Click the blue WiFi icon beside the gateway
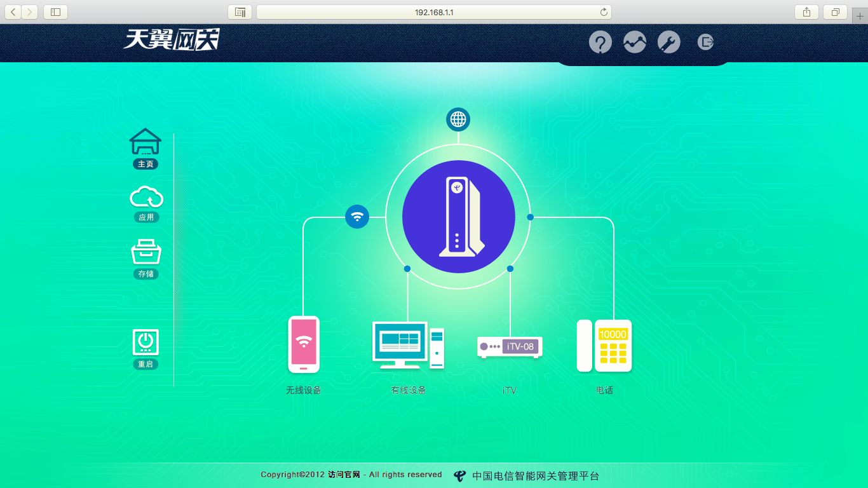Viewport: 868px width, 488px height. point(356,217)
